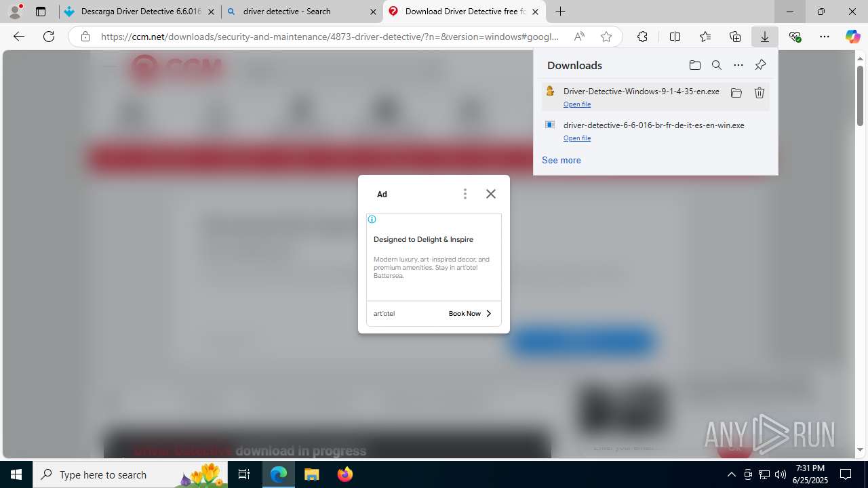Open Windows Start menu
Screen dimensions: 868x488
pyautogui.click(x=16, y=474)
